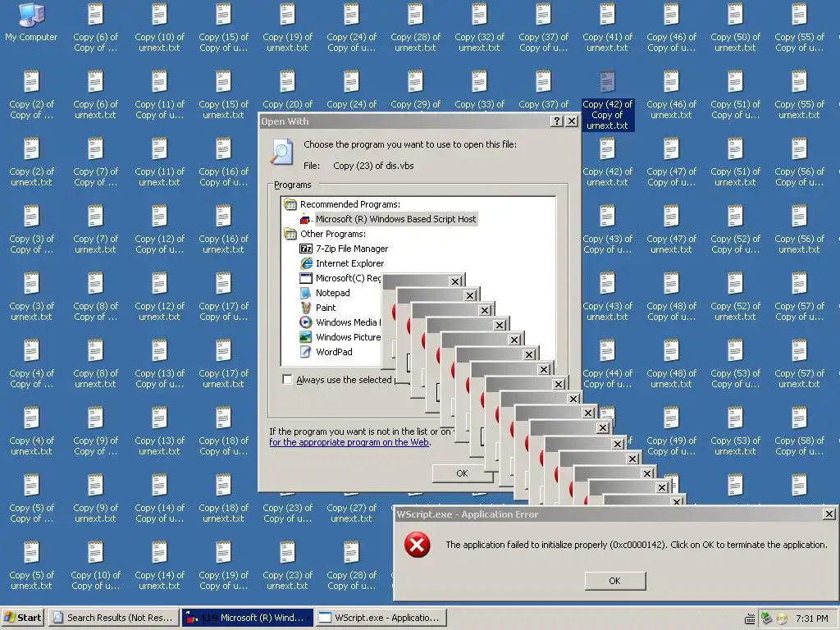Select desktop file Copy (37) of urnext.txt

pyautogui.click(x=543, y=89)
